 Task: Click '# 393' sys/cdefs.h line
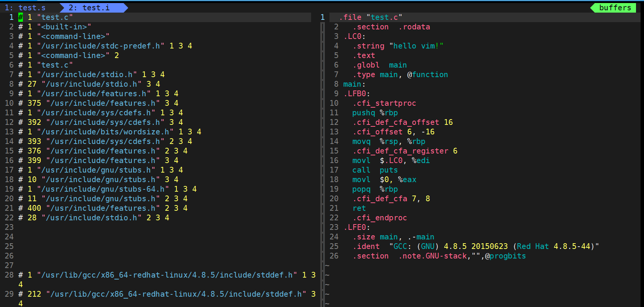[x=105, y=141]
